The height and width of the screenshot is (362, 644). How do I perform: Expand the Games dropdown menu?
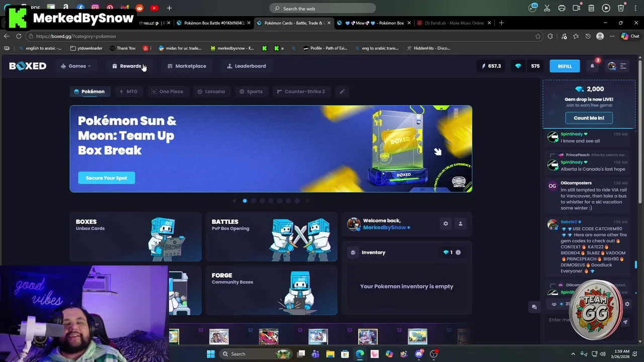click(76, 66)
